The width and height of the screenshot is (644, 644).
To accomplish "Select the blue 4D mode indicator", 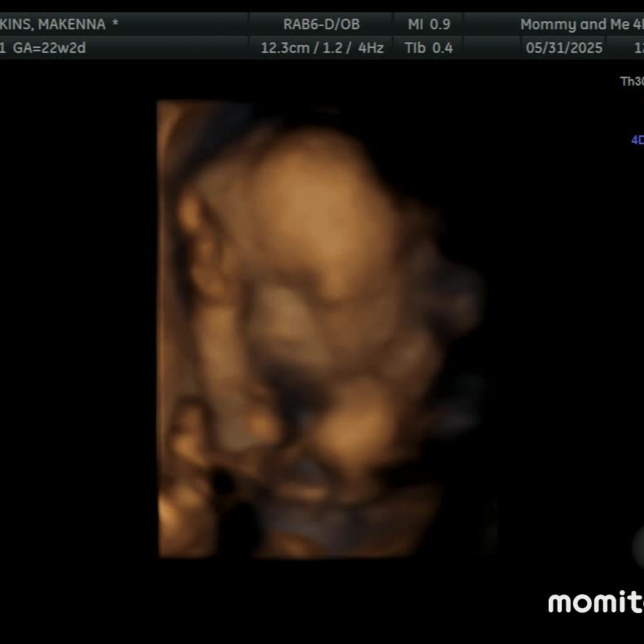I will tap(637, 140).
